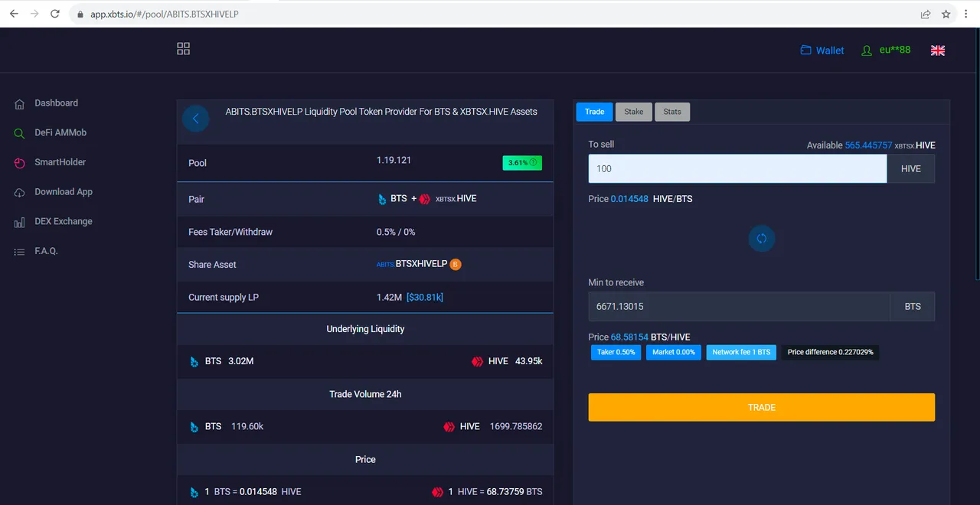Click the HIVE 24h volume 1699.785862
Screen dimensions: 980x505
(x=516, y=427)
